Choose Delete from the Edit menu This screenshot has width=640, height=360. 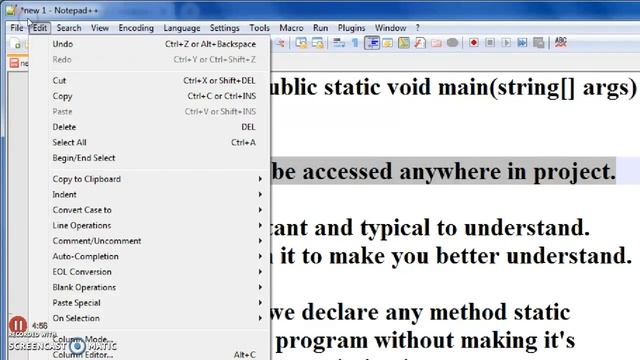(149, 127)
